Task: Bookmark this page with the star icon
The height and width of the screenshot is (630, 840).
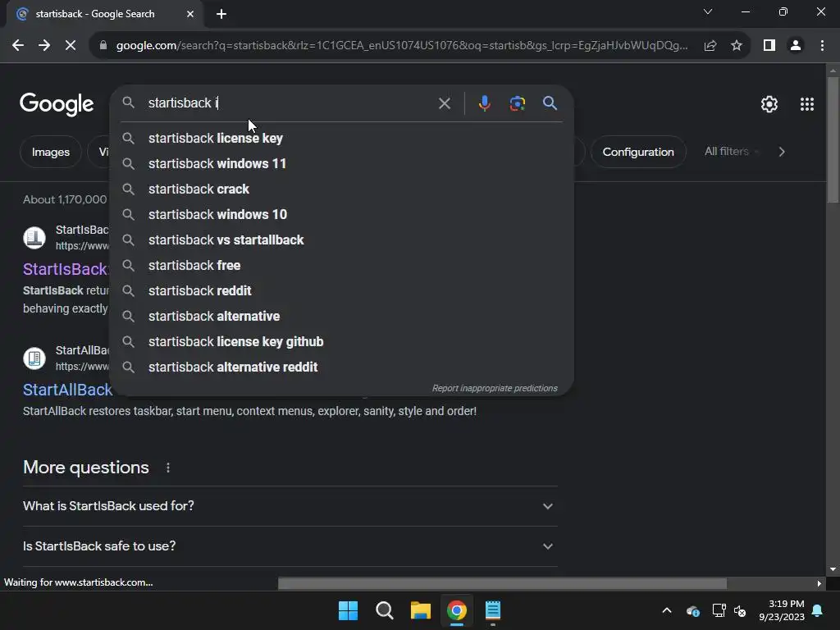Action: [x=737, y=46]
